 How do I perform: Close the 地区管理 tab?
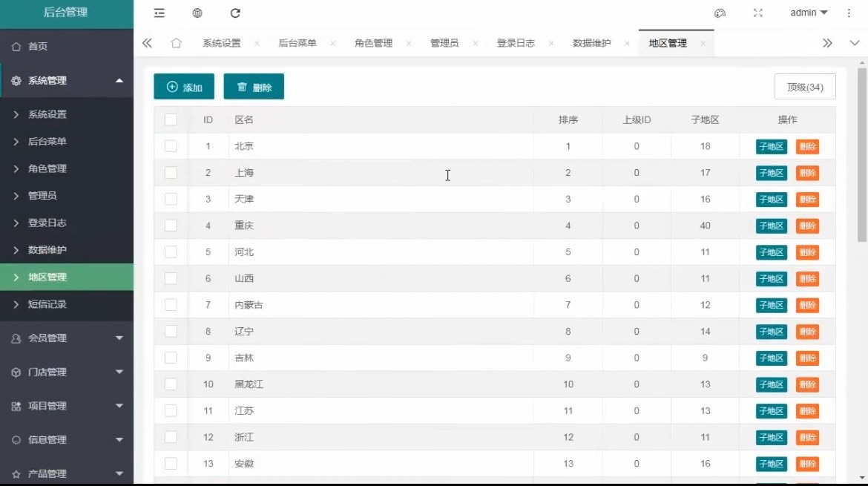(703, 43)
